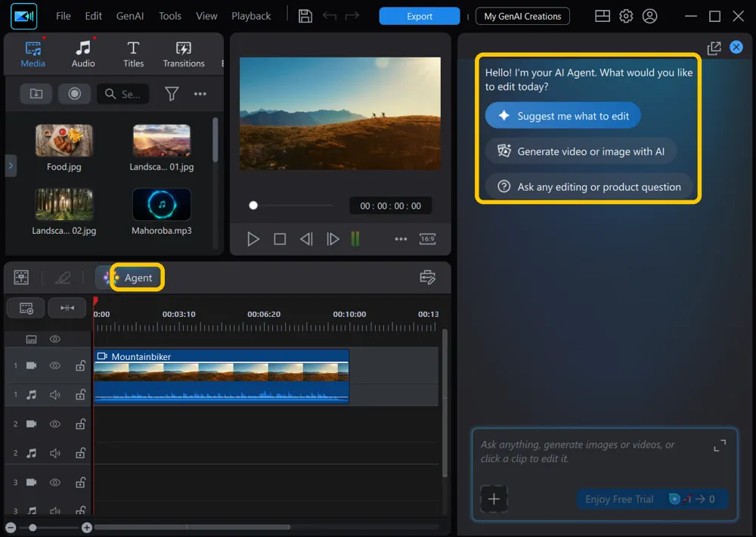Click the timeline tools grid icon
This screenshot has height=537, width=756.
21,278
